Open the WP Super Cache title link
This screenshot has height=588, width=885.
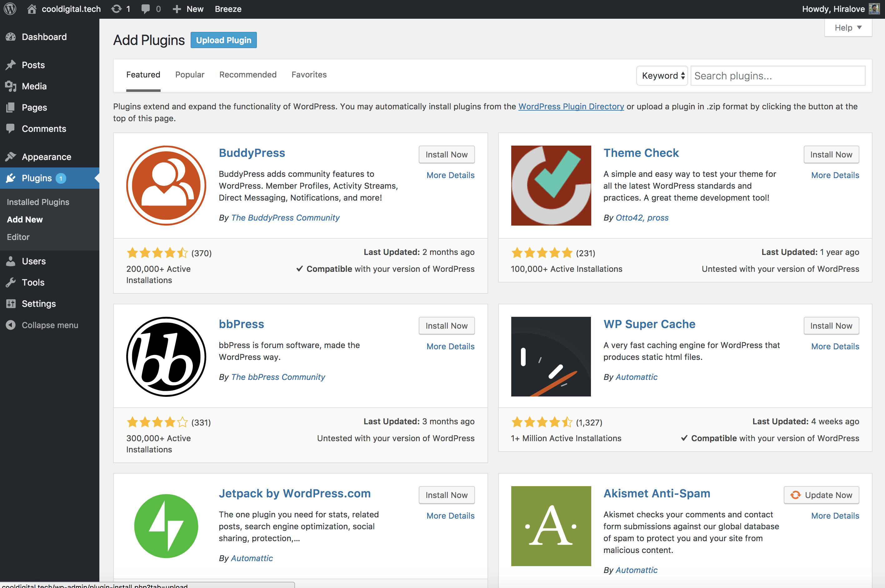coord(649,324)
